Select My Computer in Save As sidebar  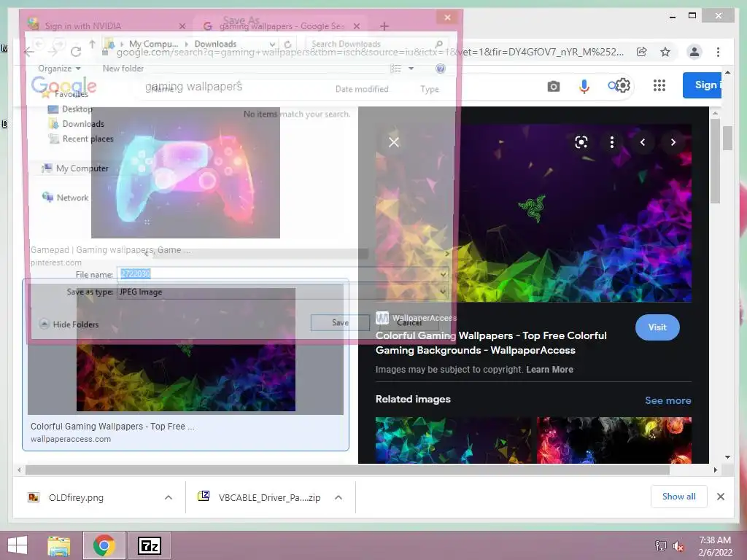point(75,168)
